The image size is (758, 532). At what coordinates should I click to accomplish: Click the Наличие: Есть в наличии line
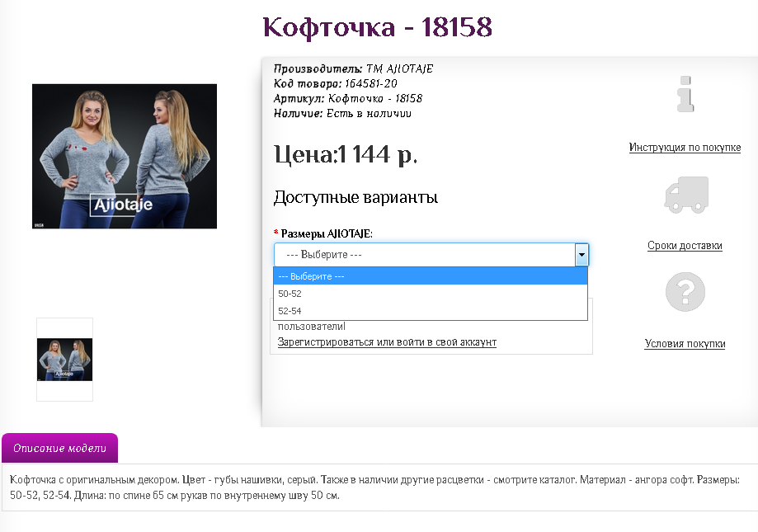[x=342, y=114]
